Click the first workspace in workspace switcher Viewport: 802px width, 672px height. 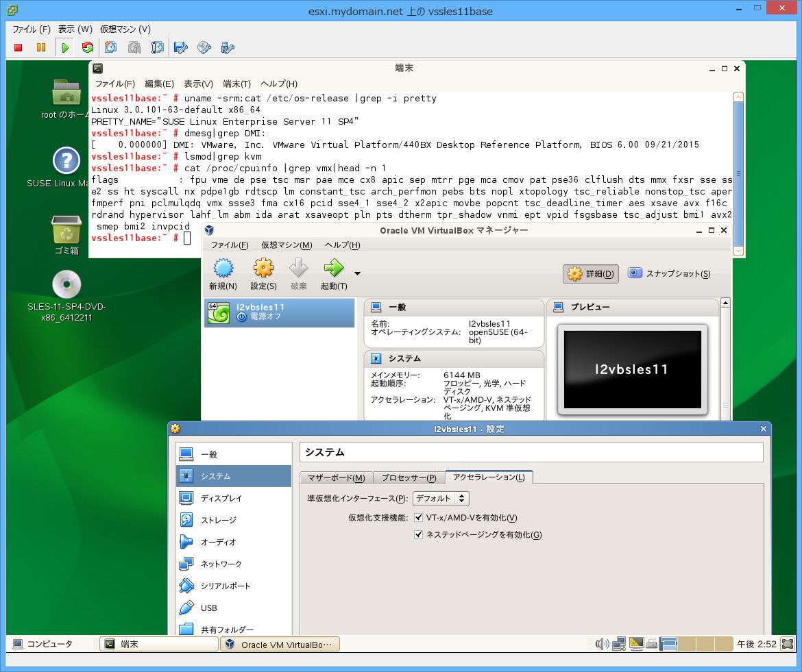(668, 644)
